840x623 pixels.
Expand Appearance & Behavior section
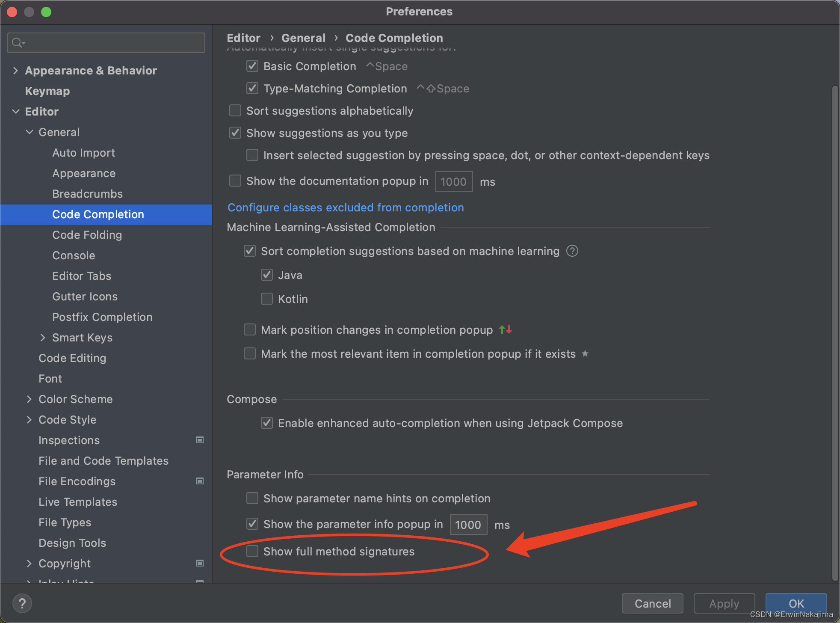[16, 70]
